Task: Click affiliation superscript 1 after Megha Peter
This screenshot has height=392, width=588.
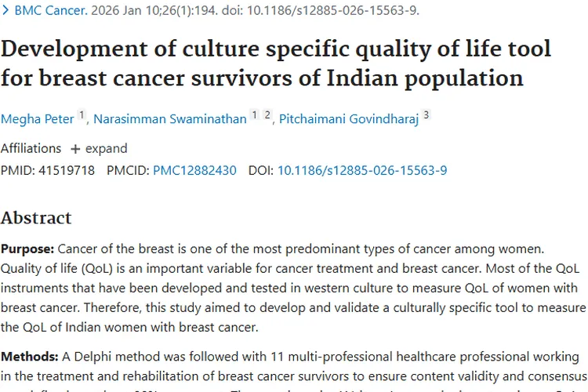Action: pos(82,116)
